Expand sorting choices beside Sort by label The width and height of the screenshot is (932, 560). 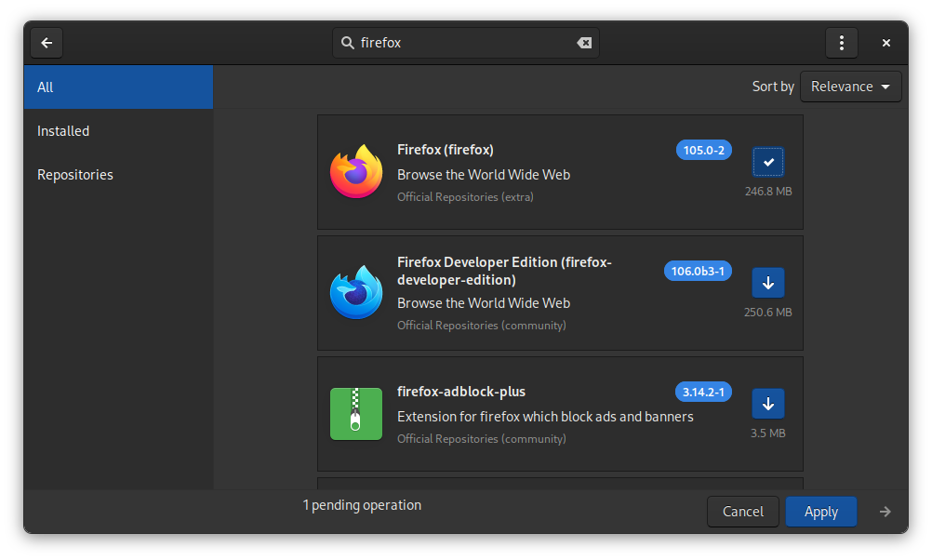(850, 86)
